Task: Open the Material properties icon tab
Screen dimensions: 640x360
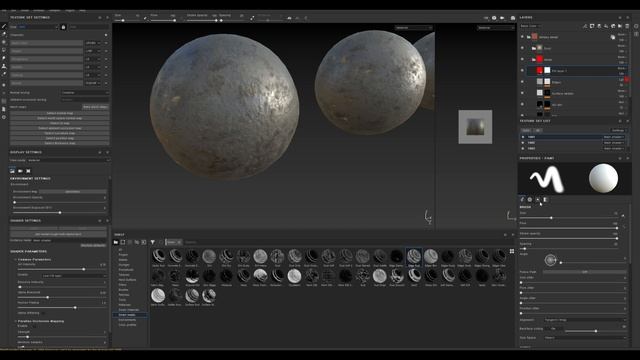Action: pyautogui.click(x=545, y=200)
